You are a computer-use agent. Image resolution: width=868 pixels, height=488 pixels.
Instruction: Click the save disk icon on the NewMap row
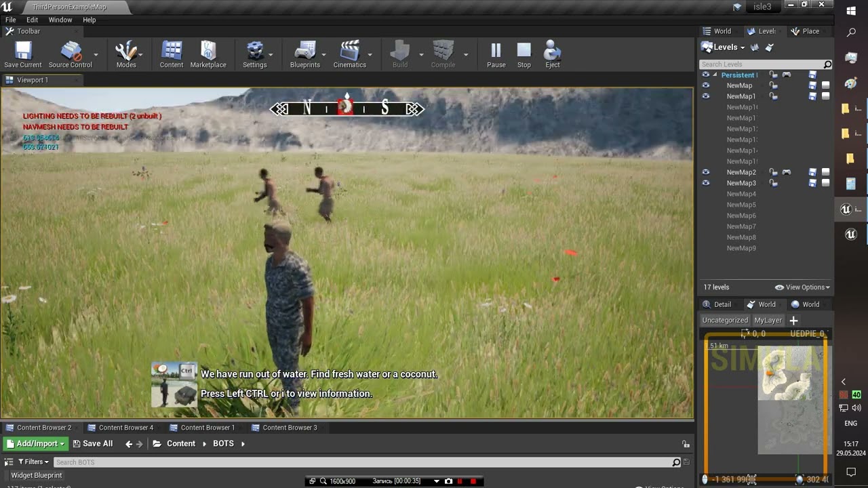[x=812, y=85]
